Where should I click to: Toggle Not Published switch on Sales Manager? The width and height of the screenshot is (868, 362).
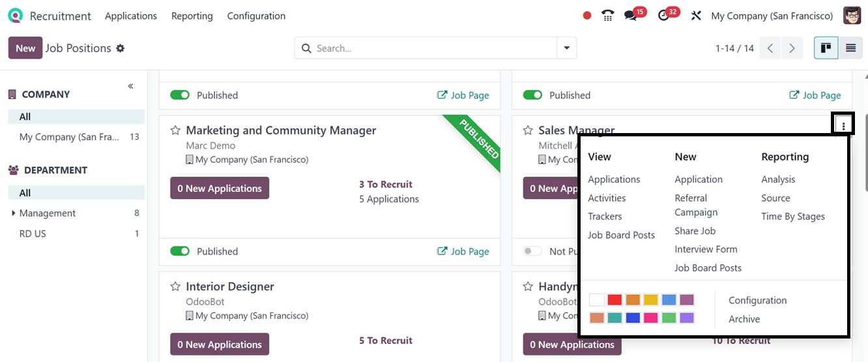(x=532, y=251)
